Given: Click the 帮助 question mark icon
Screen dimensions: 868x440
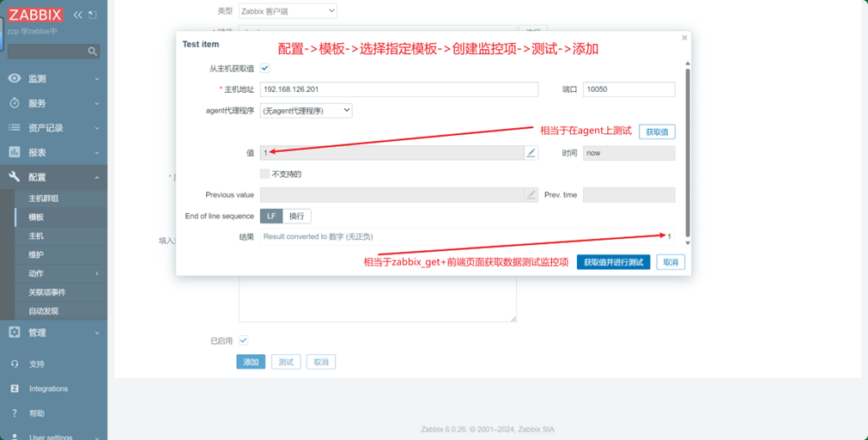Looking at the screenshot, I should [x=15, y=412].
